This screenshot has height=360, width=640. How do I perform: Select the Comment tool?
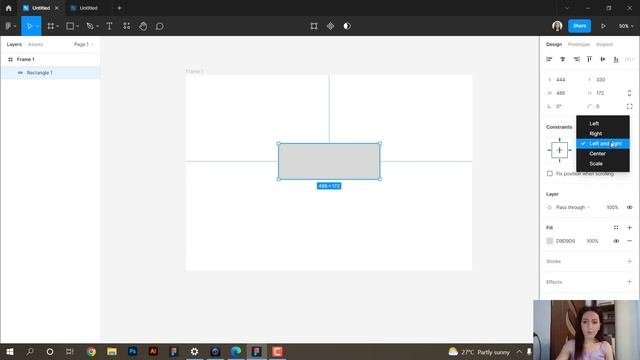pyautogui.click(x=160, y=26)
